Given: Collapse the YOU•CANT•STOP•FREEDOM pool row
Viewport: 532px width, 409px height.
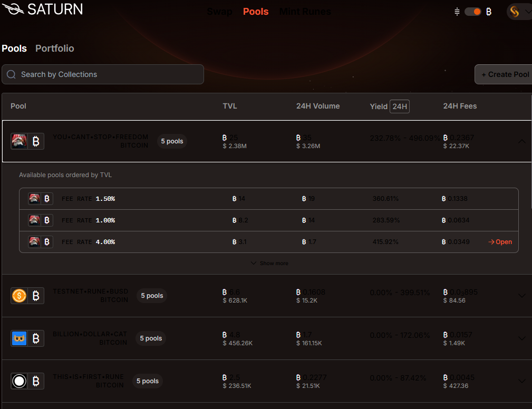Looking at the screenshot, I should [x=522, y=141].
